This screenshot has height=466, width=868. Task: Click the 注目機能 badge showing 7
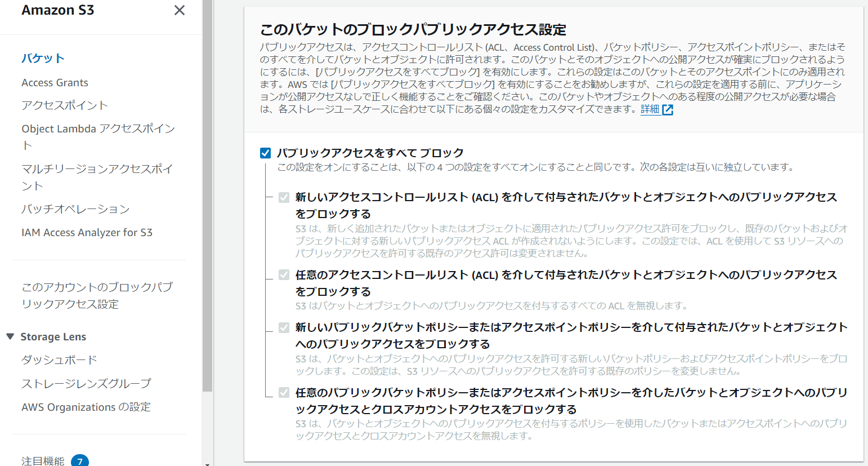80,461
